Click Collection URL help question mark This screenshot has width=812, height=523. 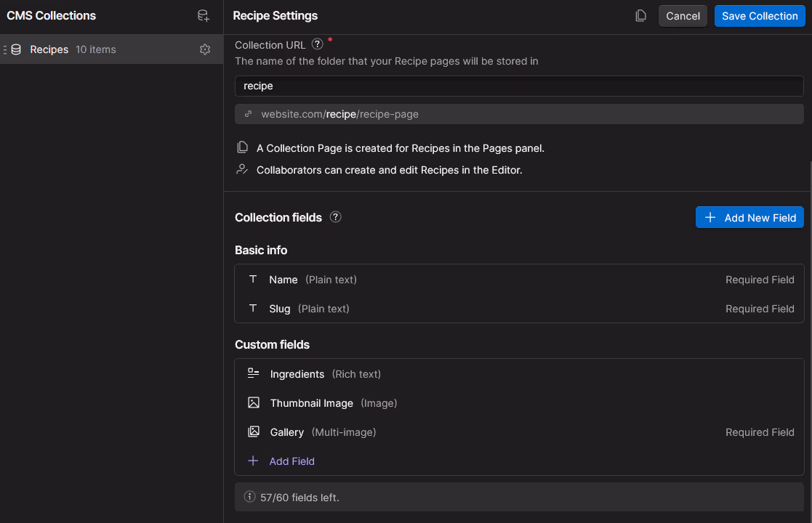pos(317,44)
